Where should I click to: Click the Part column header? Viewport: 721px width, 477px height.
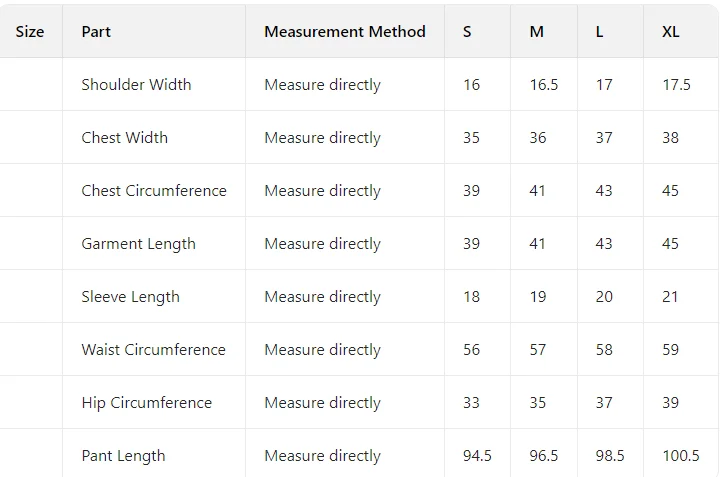(x=96, y=32)
